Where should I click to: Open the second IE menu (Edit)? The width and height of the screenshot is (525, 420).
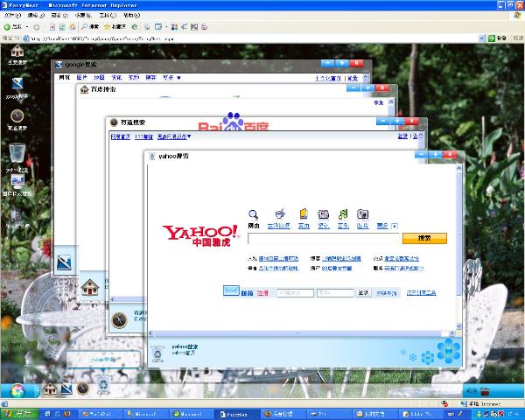coord(36,16)
